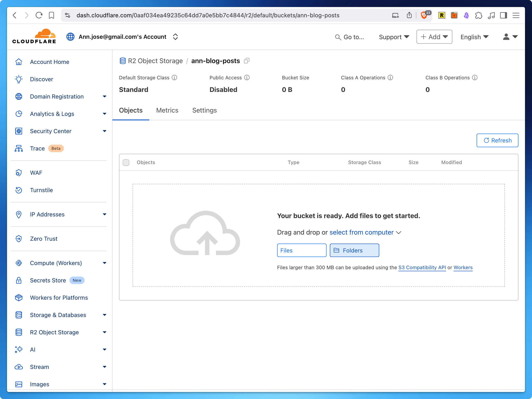Click the Size column header
Screen dimensions: 532x399
tap(413, 163)
